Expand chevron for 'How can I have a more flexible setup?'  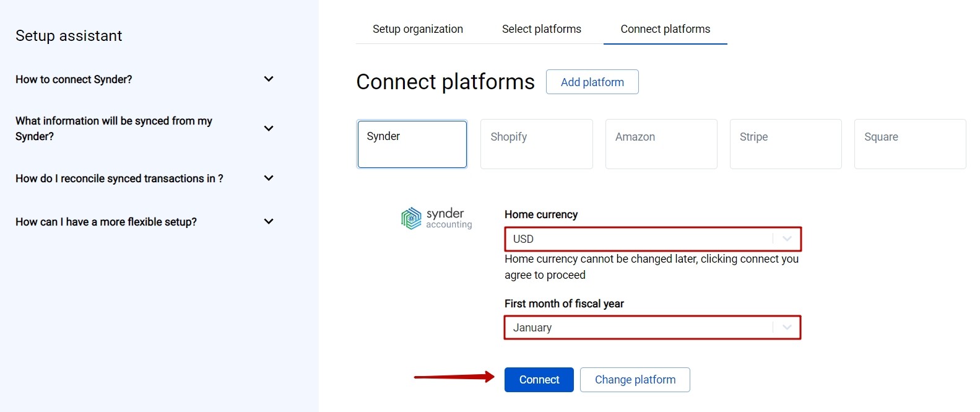point(269,221)
